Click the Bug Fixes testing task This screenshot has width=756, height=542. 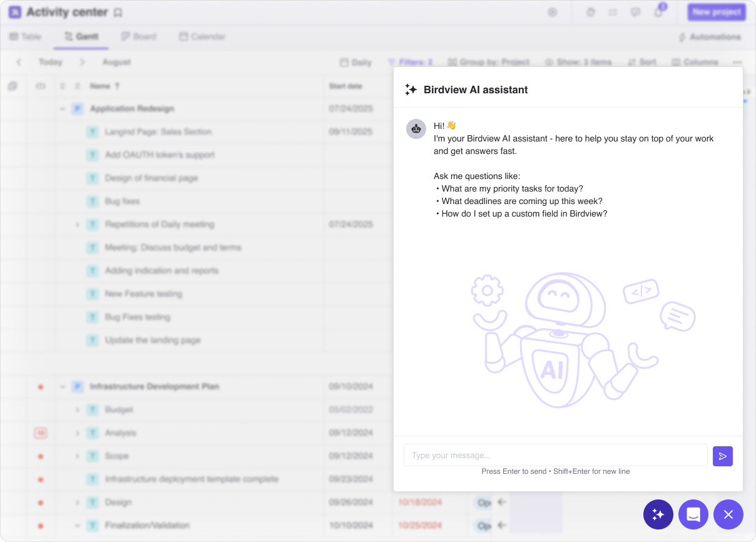point(138,317)
